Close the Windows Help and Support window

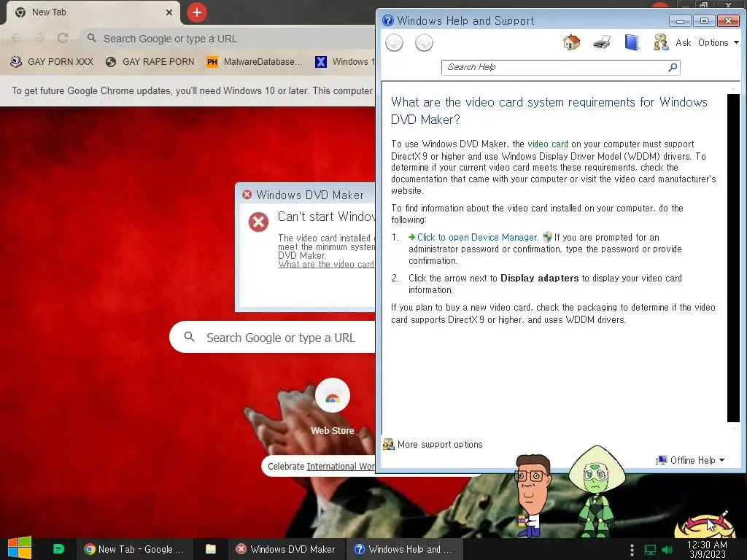pos(728,21)
